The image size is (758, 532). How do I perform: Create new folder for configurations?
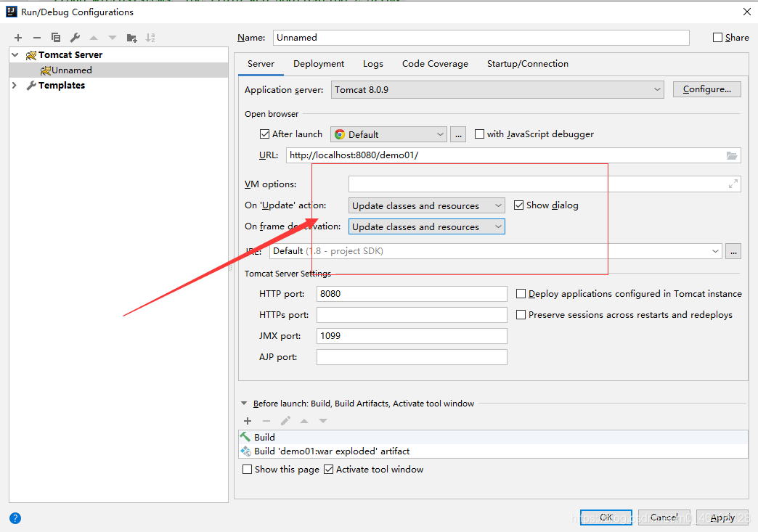131,38
